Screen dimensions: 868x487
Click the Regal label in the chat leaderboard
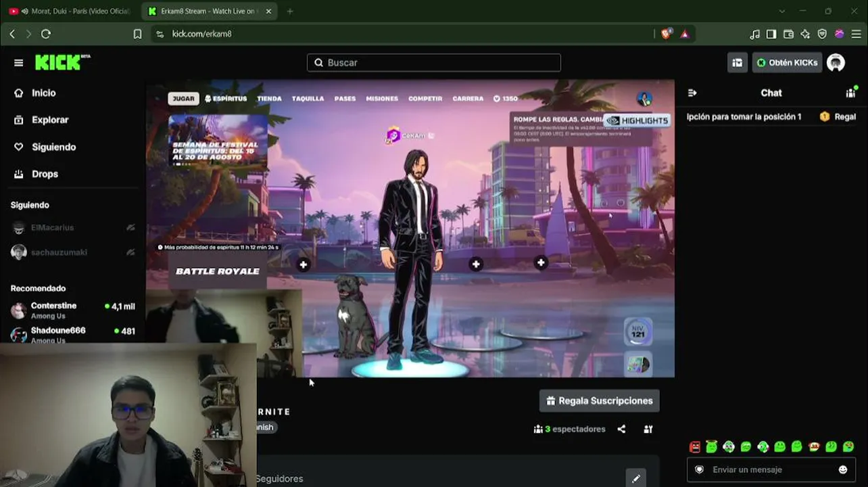(845, 116)
